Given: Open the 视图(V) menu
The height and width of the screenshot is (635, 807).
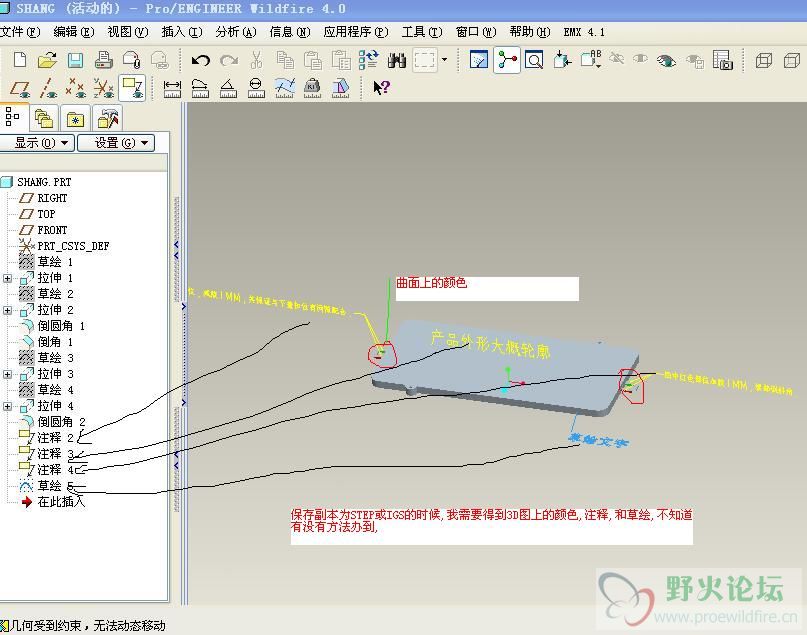Looking at the screenshot, I should point(128,32).
